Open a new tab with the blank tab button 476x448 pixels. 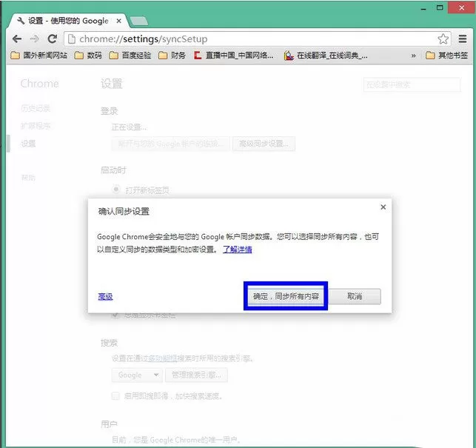click(x=139, y=21)
